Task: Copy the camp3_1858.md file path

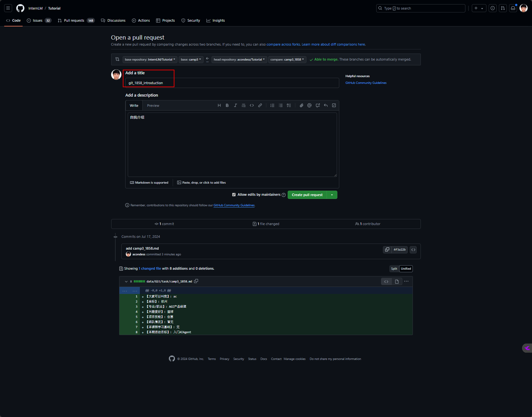Action: click(196, 281)
